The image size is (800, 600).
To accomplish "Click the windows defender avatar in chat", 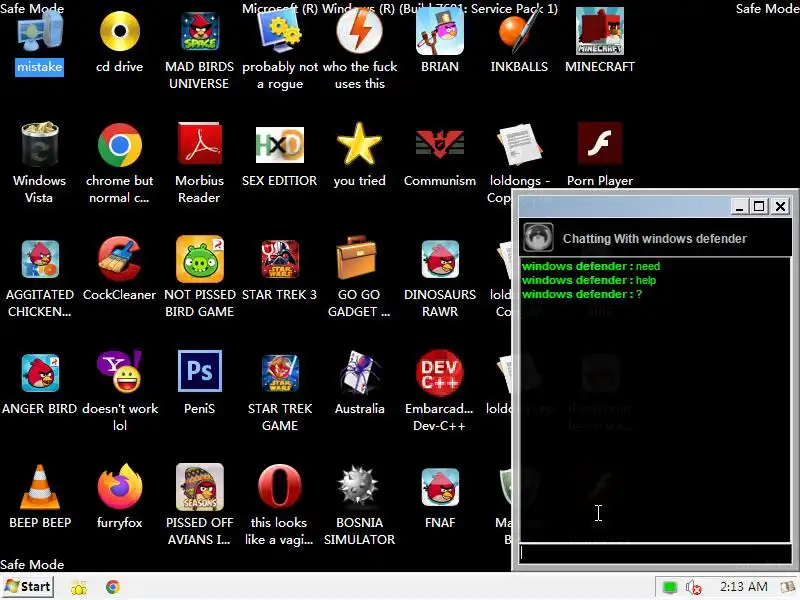I will click(538, 237).
